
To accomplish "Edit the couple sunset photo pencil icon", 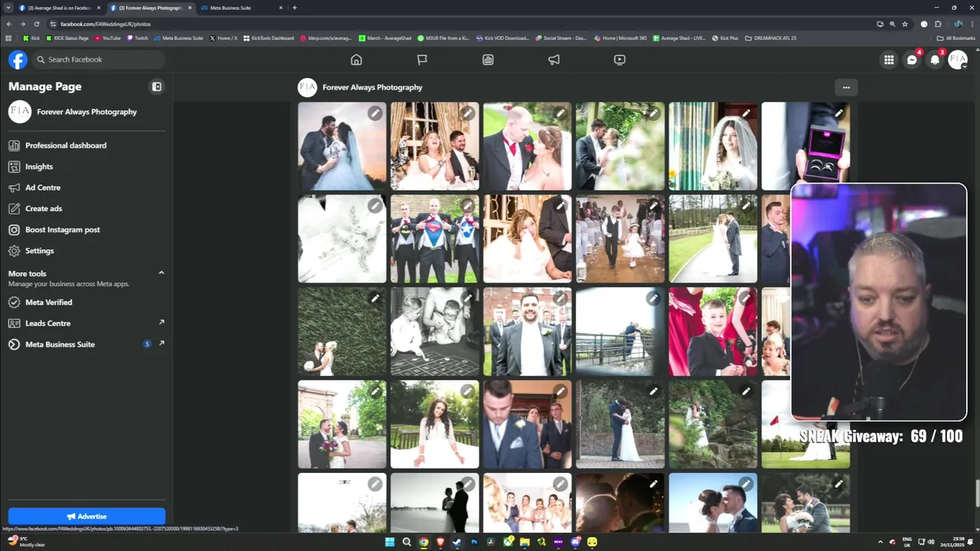I will 374,113.
